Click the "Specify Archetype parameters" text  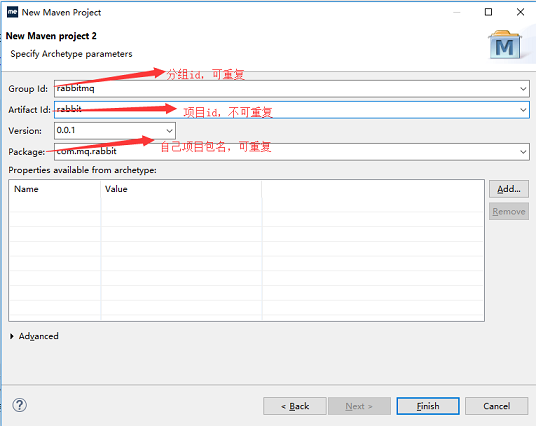click(x=71, y=54)
